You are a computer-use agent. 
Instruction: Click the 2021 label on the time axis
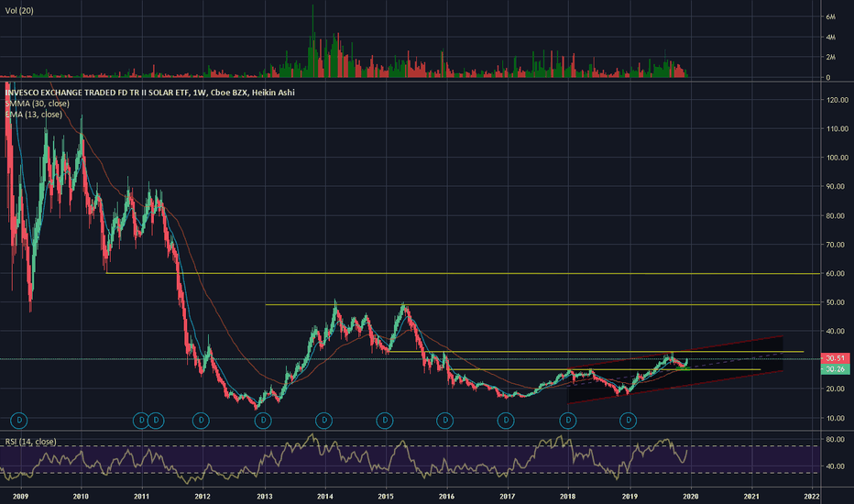pos(751,497)
